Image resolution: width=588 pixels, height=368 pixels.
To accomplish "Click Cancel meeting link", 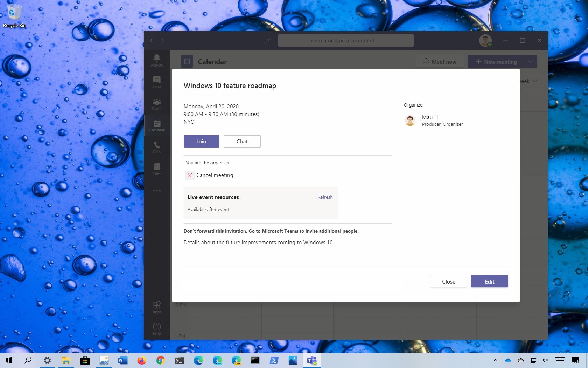I will [215, 175].
